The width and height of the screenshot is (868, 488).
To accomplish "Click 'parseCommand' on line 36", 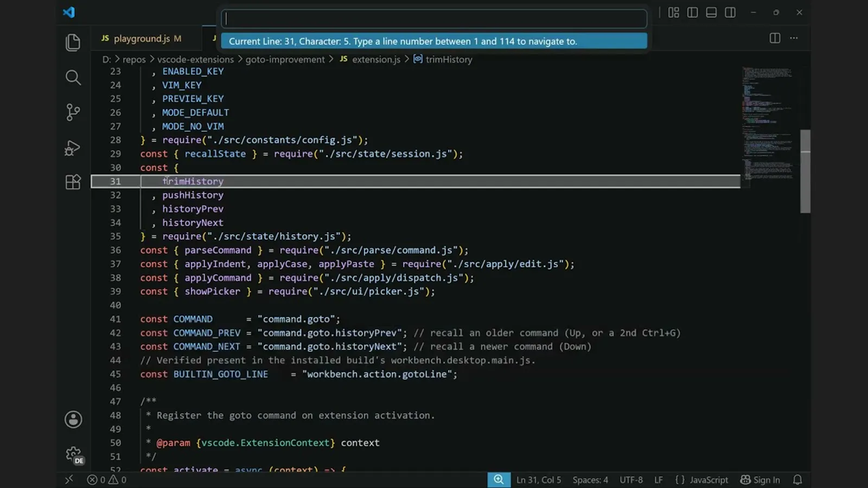I will [218, 250].
